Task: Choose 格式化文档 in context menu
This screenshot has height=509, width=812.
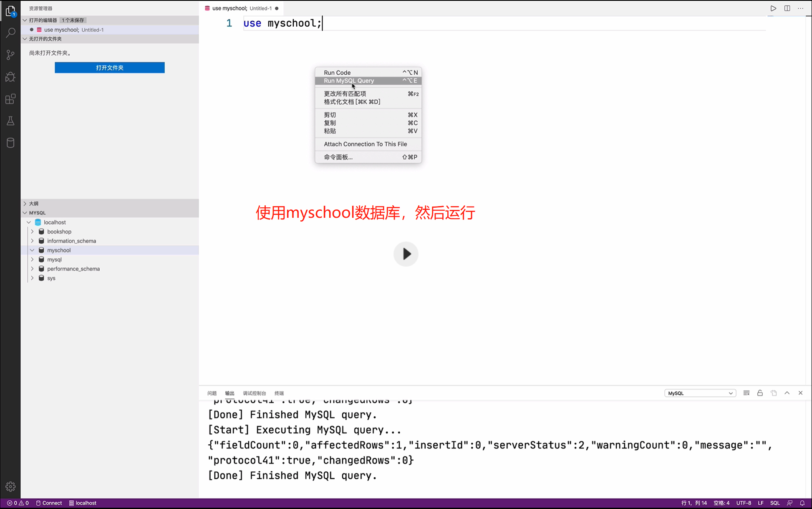Action: coord(368,102)
